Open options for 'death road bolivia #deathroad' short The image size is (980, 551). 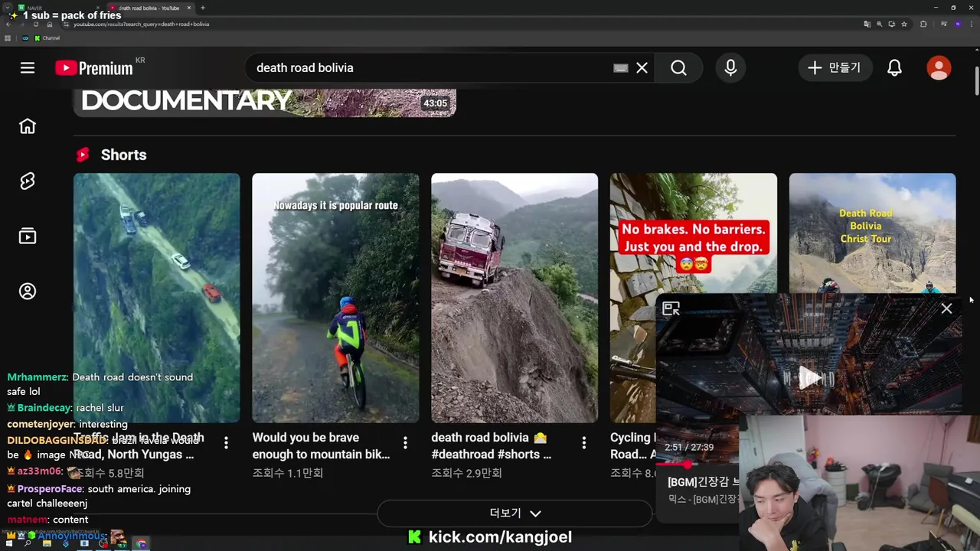(x=584, y=443)
